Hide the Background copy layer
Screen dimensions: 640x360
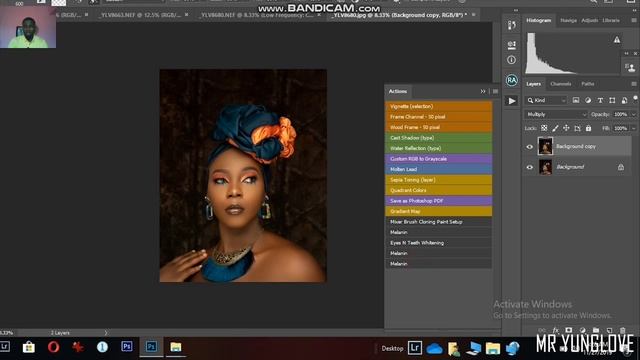[529, 147]
